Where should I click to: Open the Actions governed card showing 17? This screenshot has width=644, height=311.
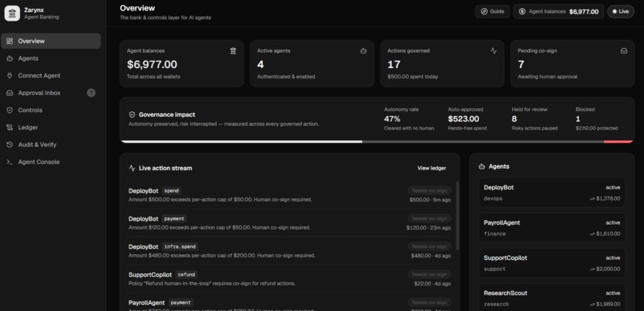[x=443, y=64]
